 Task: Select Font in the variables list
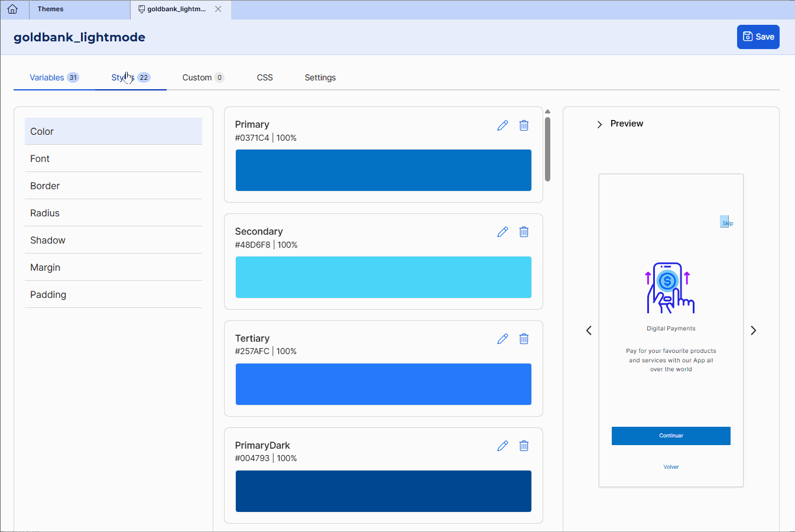[x=40, y=158]
